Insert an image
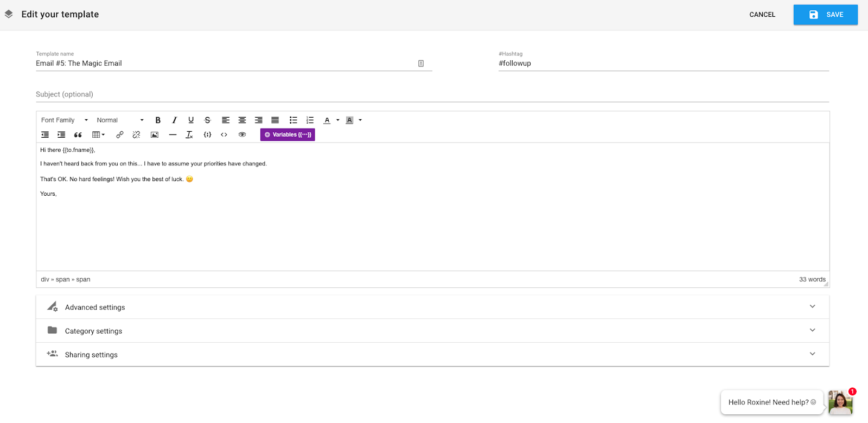Screen dimensions: 868x423 [x=155, y=134]
